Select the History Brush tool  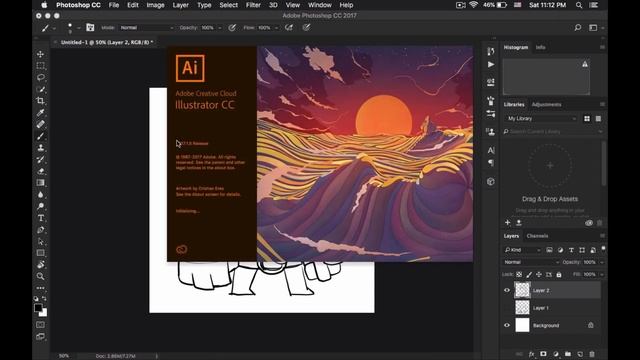tap(40, 160)
